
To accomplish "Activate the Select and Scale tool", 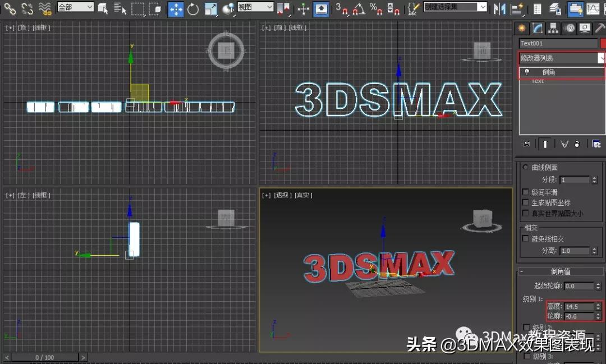I will (x=210, y=8).
